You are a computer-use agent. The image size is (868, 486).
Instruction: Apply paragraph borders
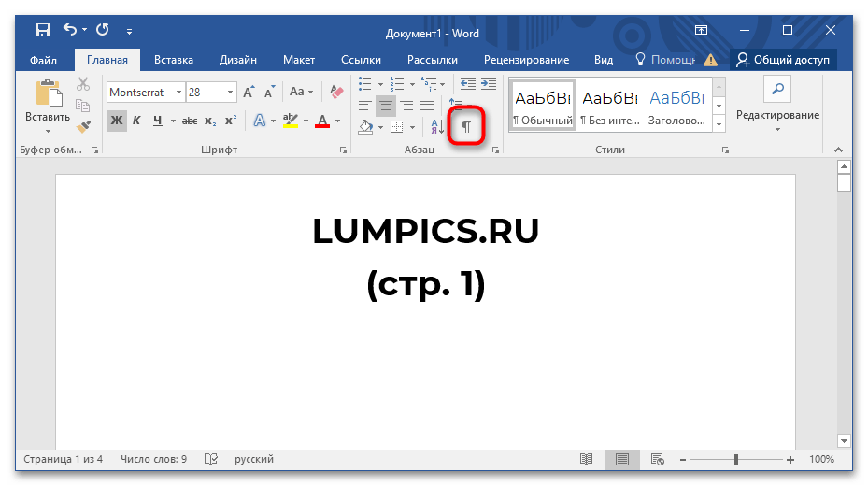pyautogui.click(x=397, y=127)
